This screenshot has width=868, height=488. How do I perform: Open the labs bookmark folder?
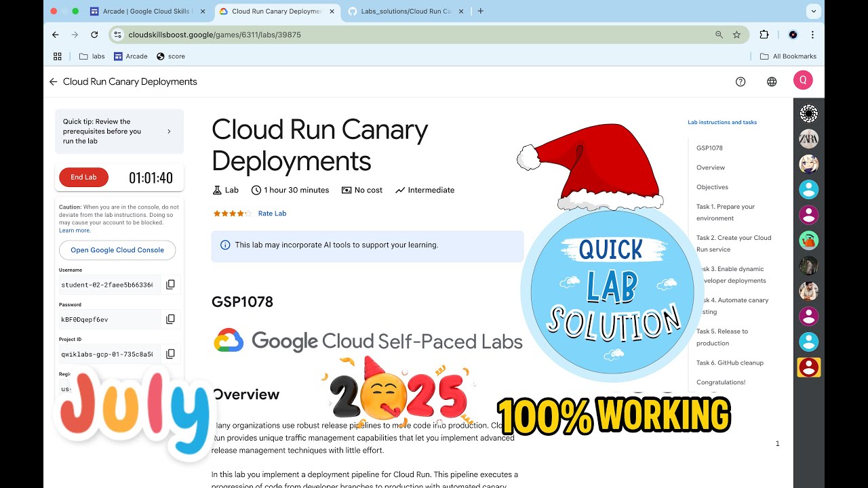click(92, 56)
